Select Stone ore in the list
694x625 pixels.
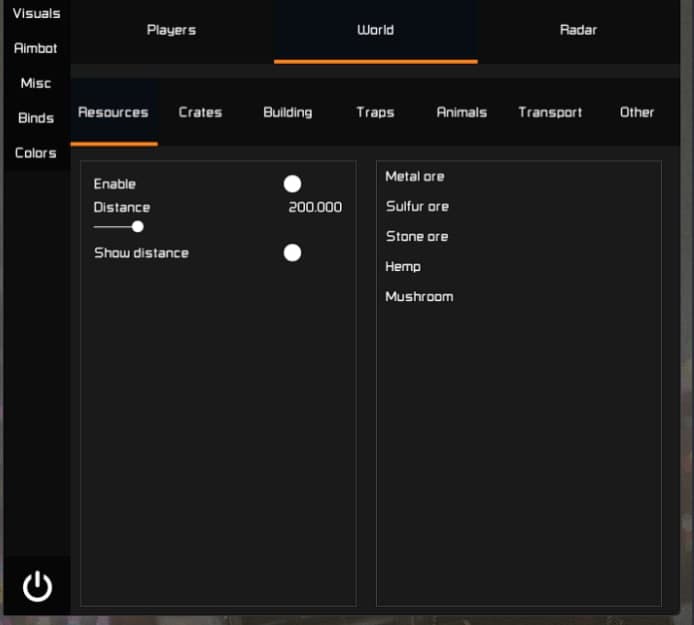pos(417,236)
